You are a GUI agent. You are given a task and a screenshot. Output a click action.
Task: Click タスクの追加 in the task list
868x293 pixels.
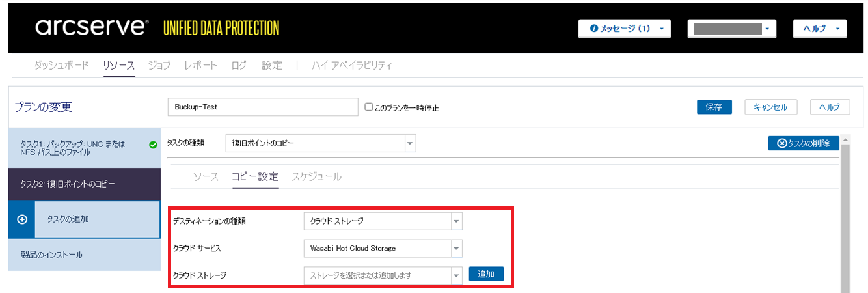point(85,219)
